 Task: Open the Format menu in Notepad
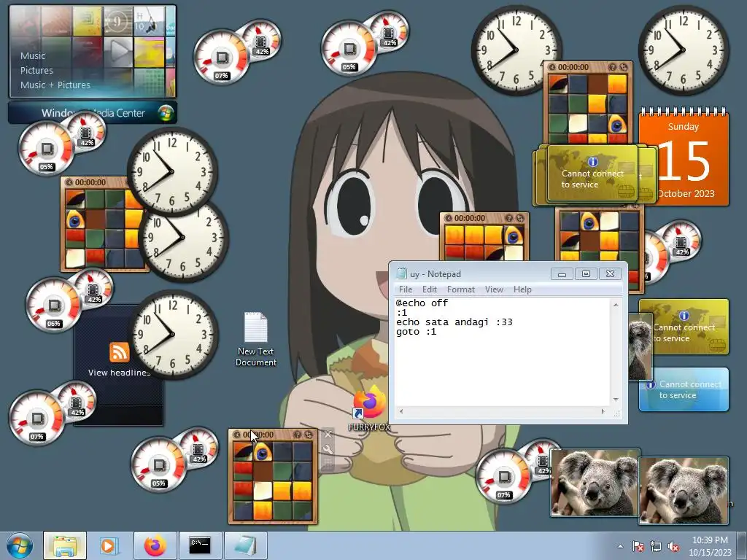coord(461,289)
